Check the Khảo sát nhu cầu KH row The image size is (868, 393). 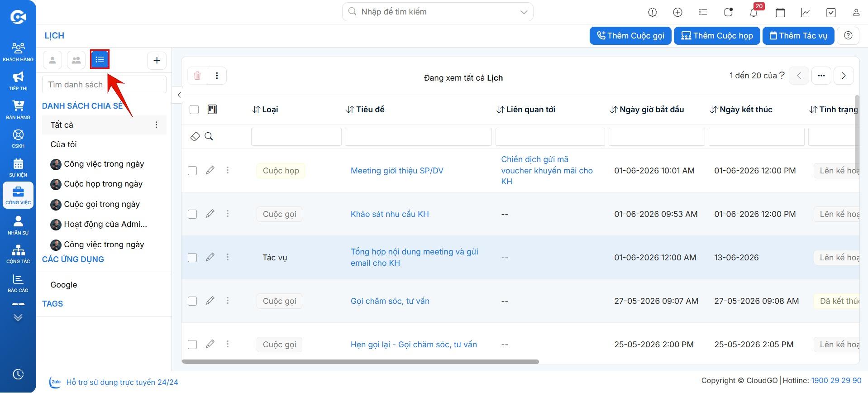pos(192,214)
